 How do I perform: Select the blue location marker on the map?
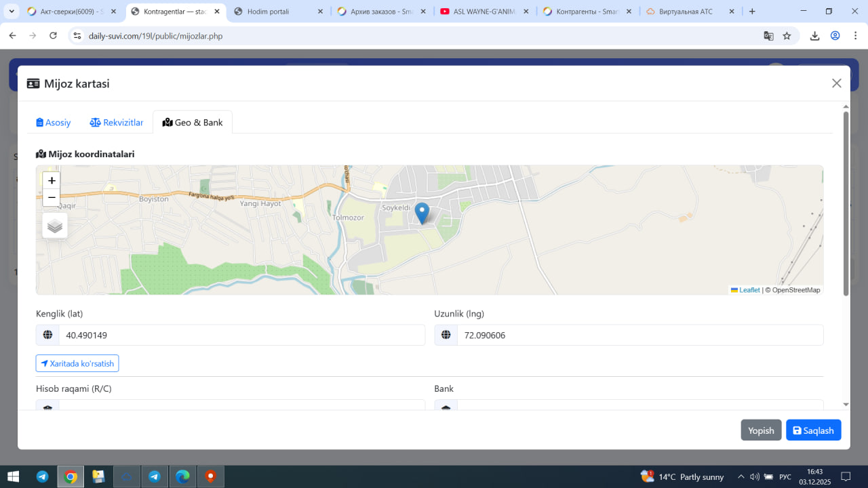pyautogui.click(x=422, y=213)
